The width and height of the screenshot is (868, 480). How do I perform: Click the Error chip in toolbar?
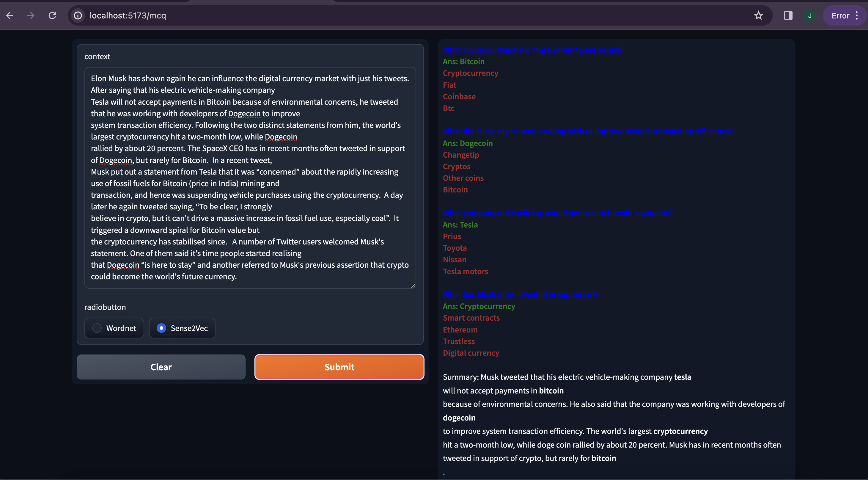[840, 15]
